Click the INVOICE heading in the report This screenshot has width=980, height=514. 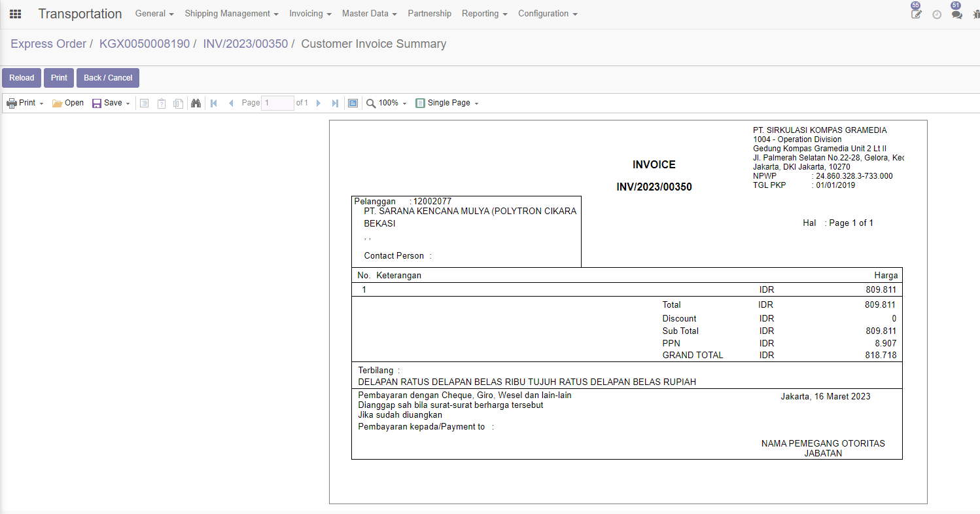pyautogui.click(x=654, y=165)
